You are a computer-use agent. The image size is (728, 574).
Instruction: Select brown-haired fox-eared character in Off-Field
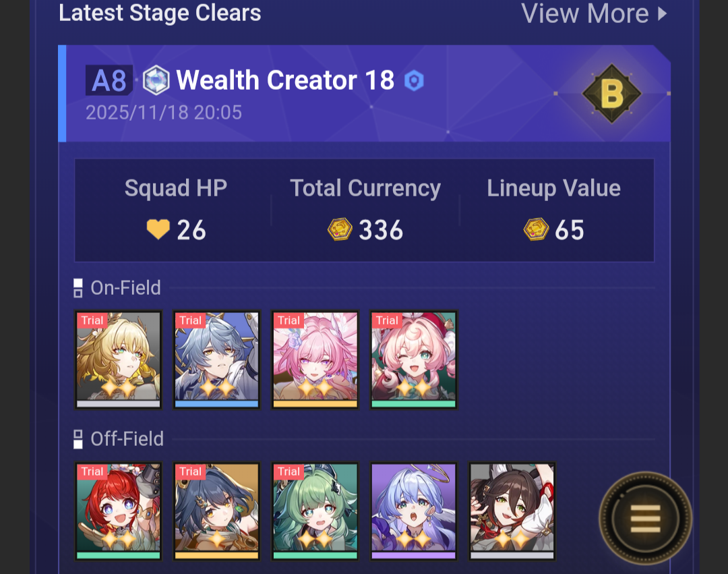512,511
